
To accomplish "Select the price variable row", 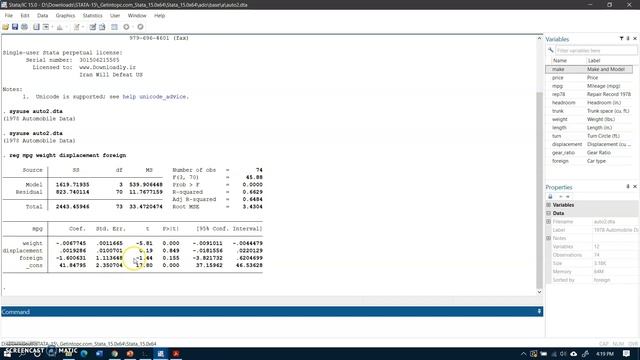I will click(x=589, y=78).
